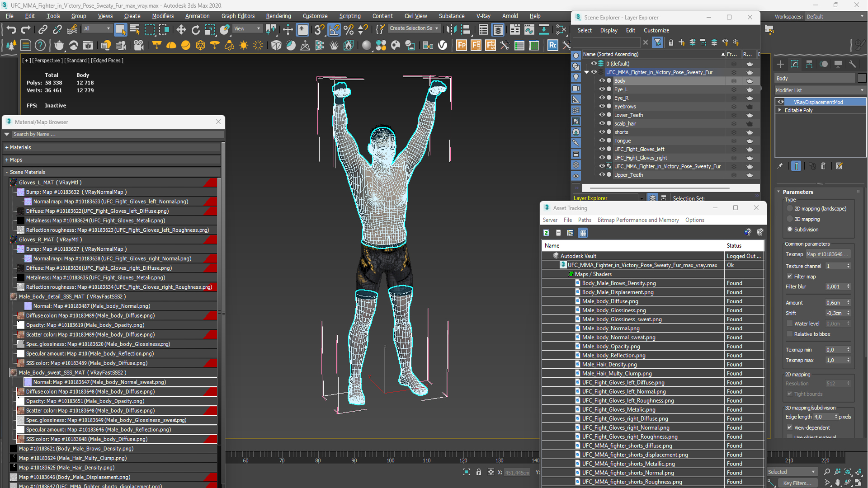Viewport: 868px width, 488px height.
Task: Click the Key Filters button
Action: (x=797, y=483)
